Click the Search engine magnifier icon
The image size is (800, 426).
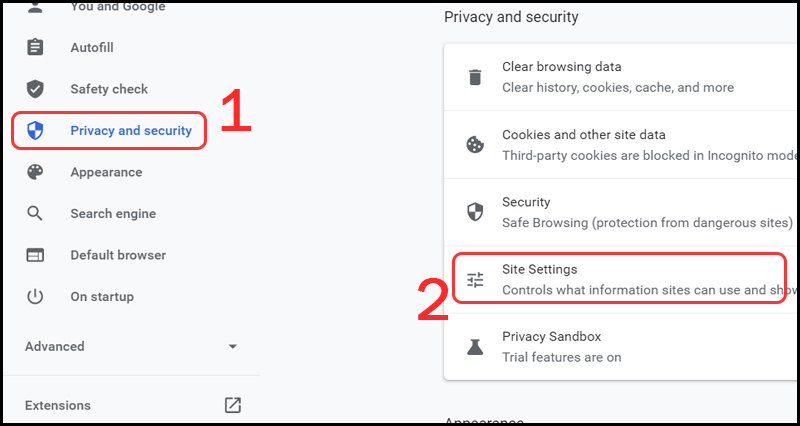click(35, 213)
